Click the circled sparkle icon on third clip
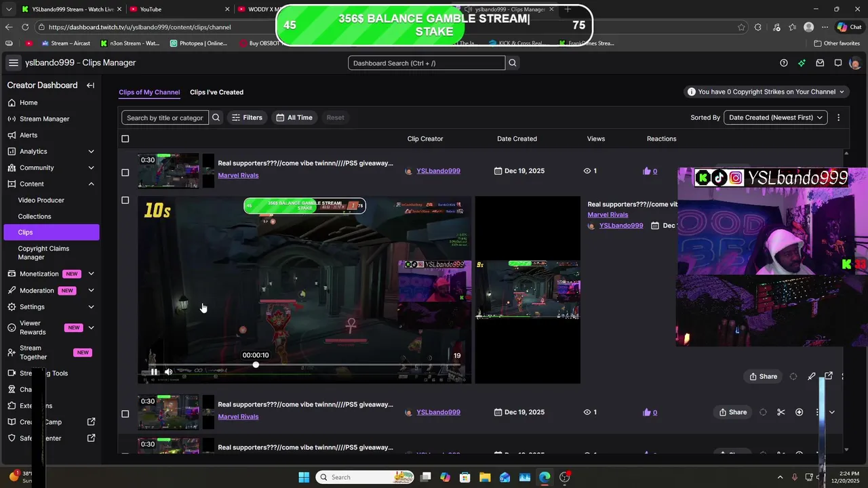The image size is (868, 488). (800, 412)
